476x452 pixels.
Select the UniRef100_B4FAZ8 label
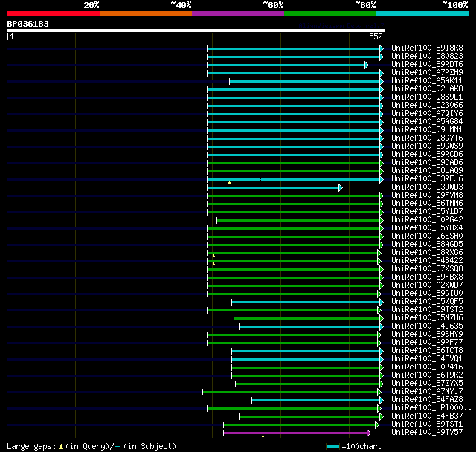427,400
